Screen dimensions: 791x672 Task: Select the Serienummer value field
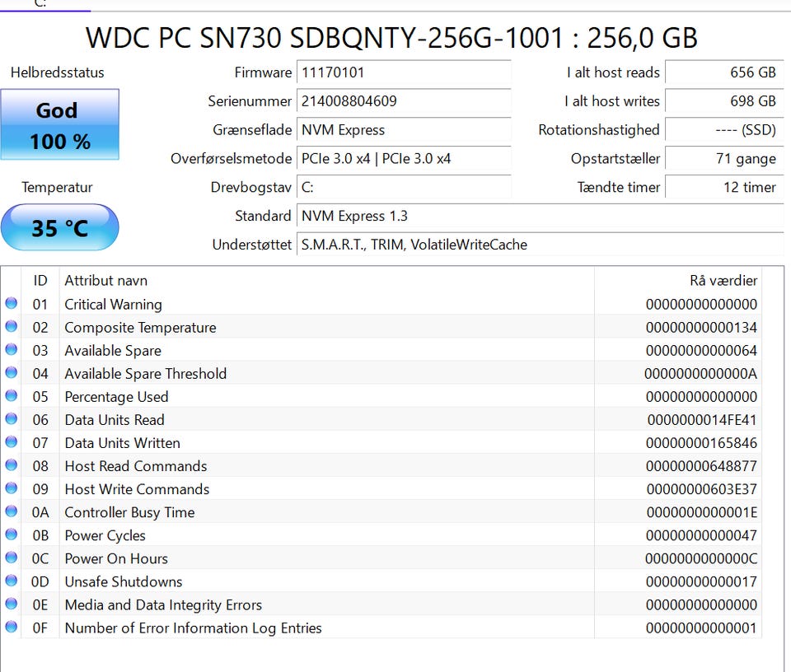point(404,101)
